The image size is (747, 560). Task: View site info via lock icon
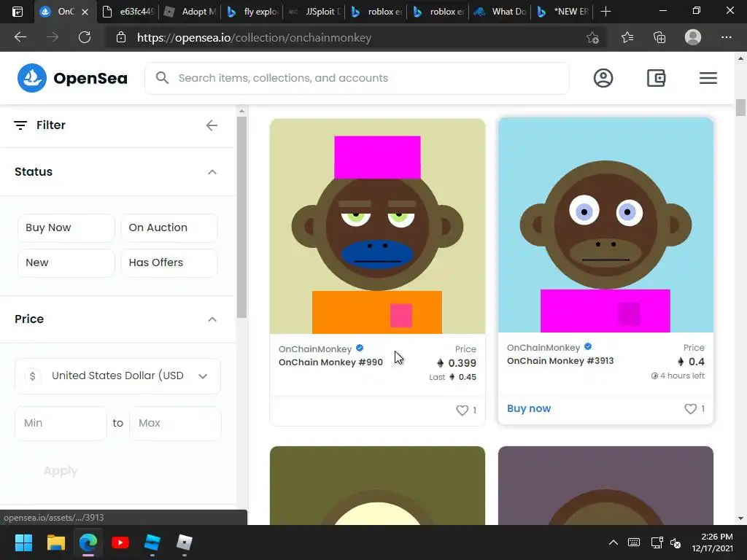(x=121, y=37)
